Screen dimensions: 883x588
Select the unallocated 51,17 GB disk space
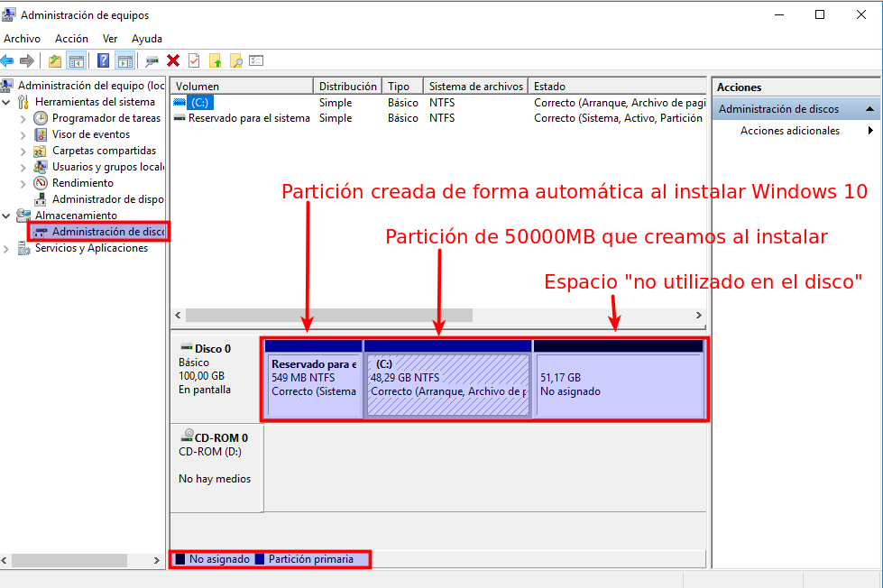(618, 385)
